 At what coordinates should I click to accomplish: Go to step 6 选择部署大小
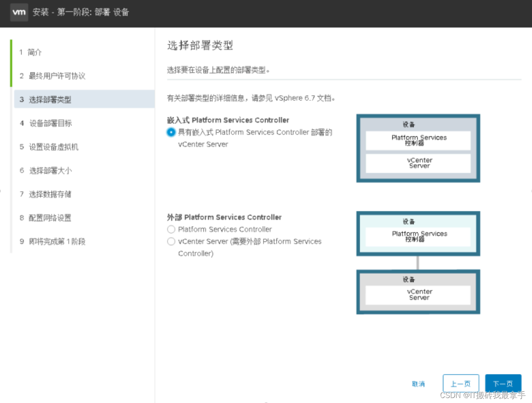(x=46, y=170)
